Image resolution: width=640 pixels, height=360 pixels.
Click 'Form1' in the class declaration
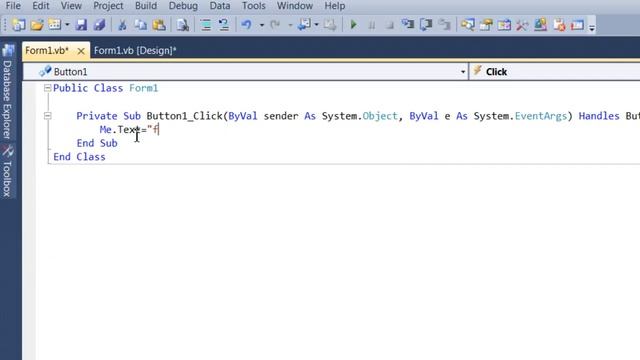(144, 88)
